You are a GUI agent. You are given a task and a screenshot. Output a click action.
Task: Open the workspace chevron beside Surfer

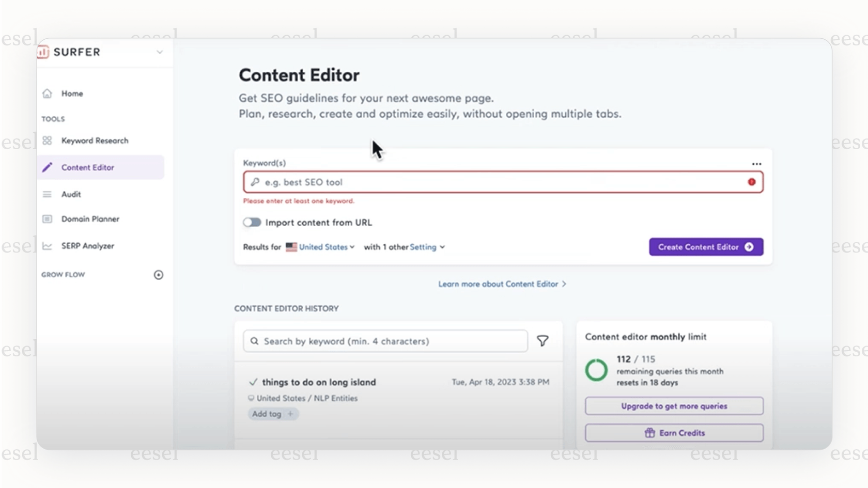(x=160, y=52)
